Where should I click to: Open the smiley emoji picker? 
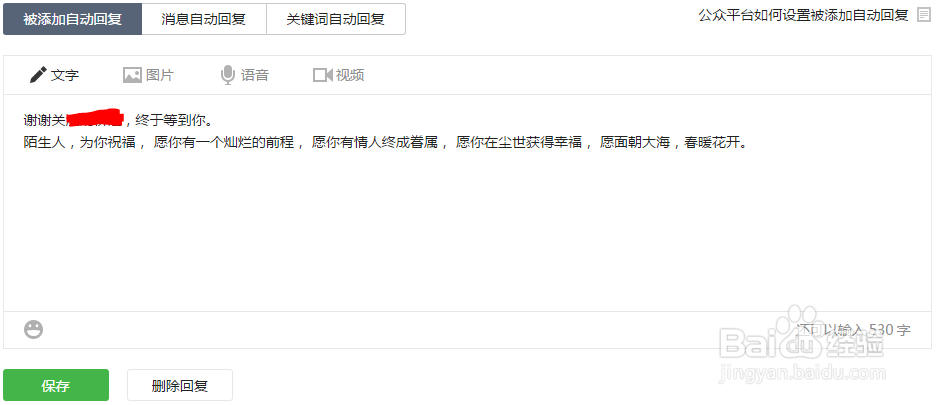33,329
